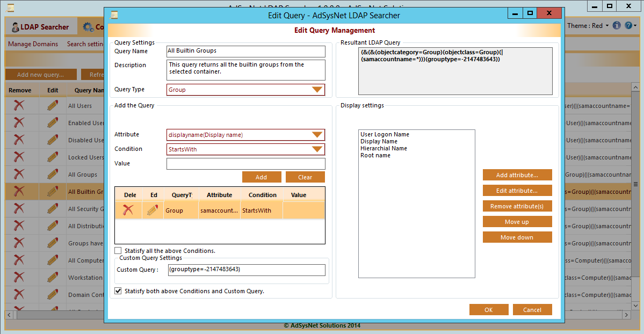Sort by the Attribute column header

tap(219, 195)
